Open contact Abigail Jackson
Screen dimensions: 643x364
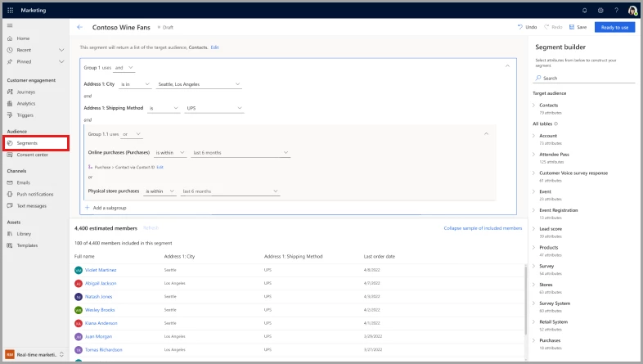101,283
